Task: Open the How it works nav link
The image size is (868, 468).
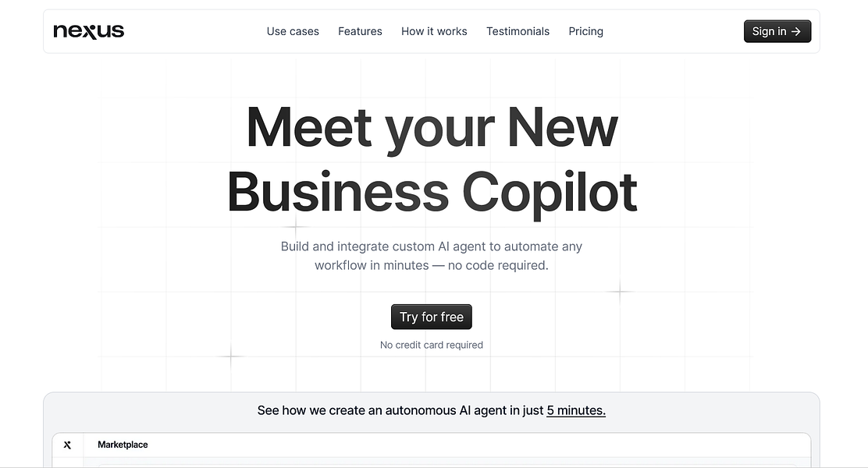Action: tap(434, 31)
